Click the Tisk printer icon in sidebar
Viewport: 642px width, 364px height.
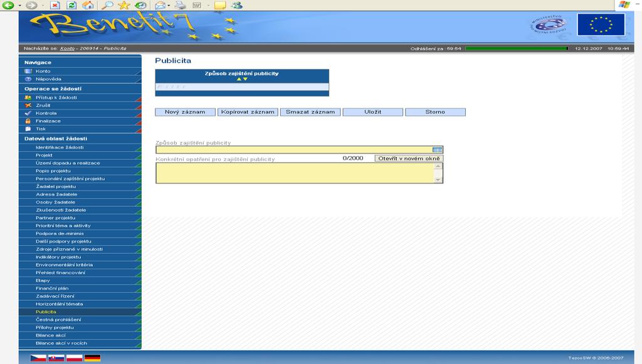28,129
